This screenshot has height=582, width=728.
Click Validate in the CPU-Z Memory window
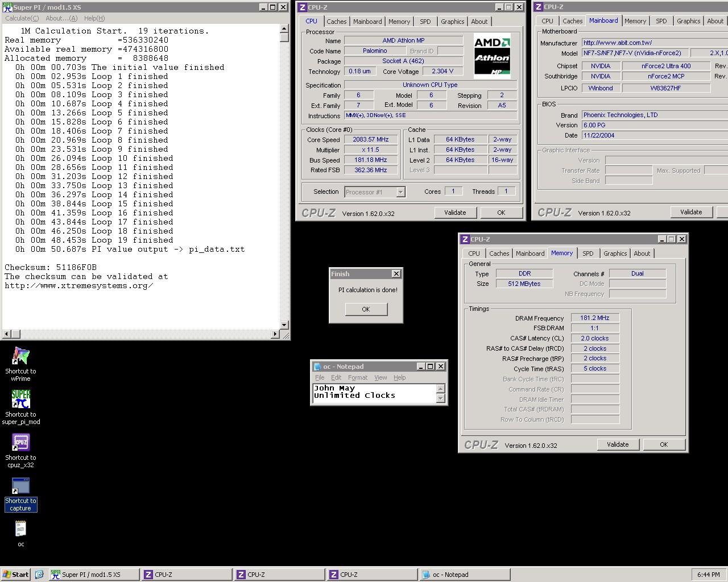[x=618, y=444]
